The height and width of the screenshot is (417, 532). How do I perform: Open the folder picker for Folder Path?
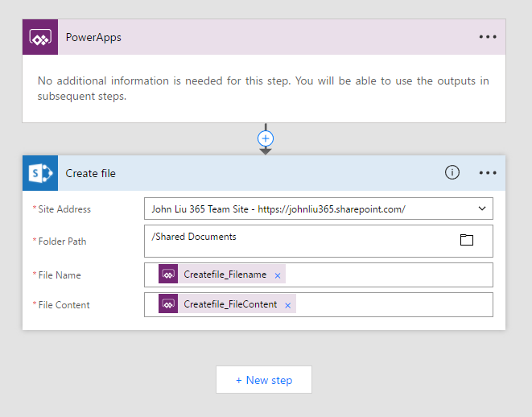[466, 240]
